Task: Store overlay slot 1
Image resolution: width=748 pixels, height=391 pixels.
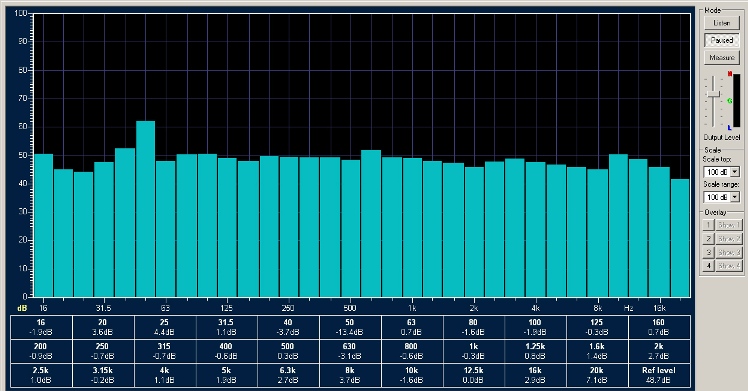Action: pyautogui.click(x=708, y=225)
